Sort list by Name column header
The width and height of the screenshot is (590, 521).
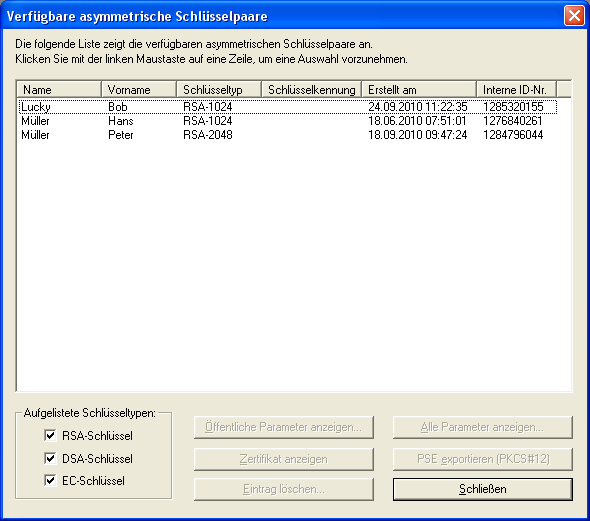coord(59,90)
